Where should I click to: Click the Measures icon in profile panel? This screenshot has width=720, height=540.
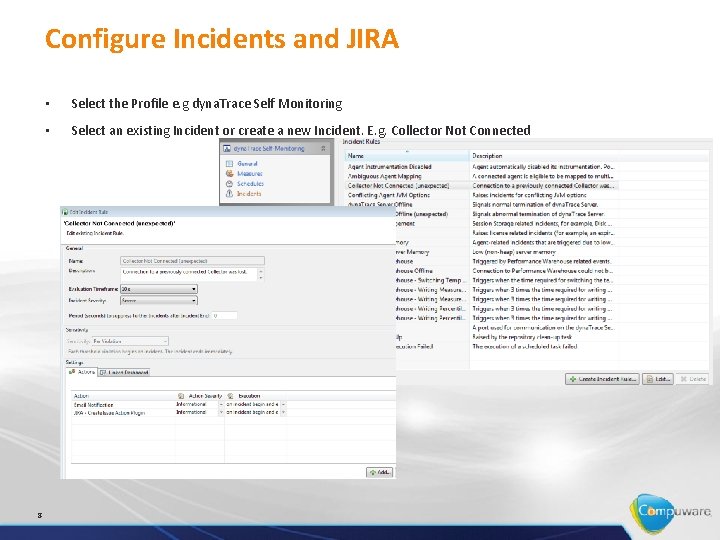[x=230, y=174]
